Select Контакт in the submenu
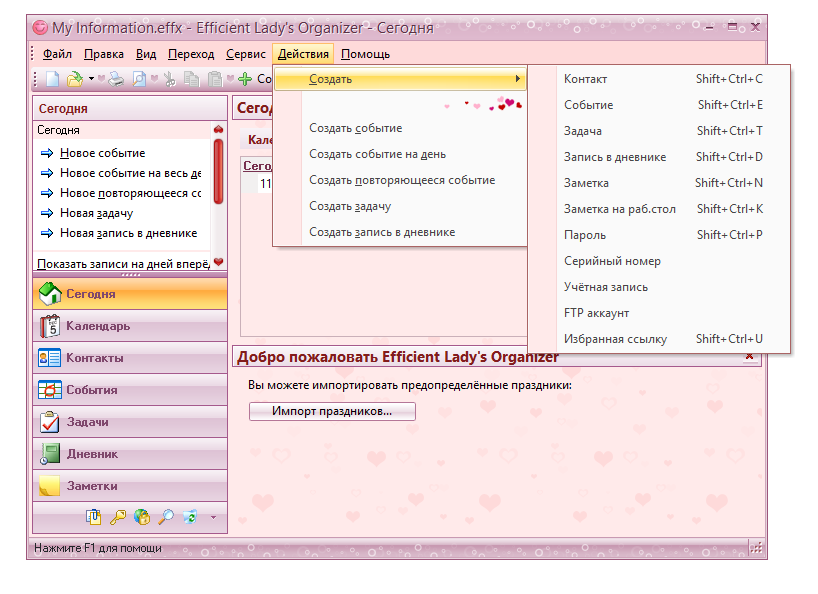This screenshot has width=818, height=594. tap(659, 79)
